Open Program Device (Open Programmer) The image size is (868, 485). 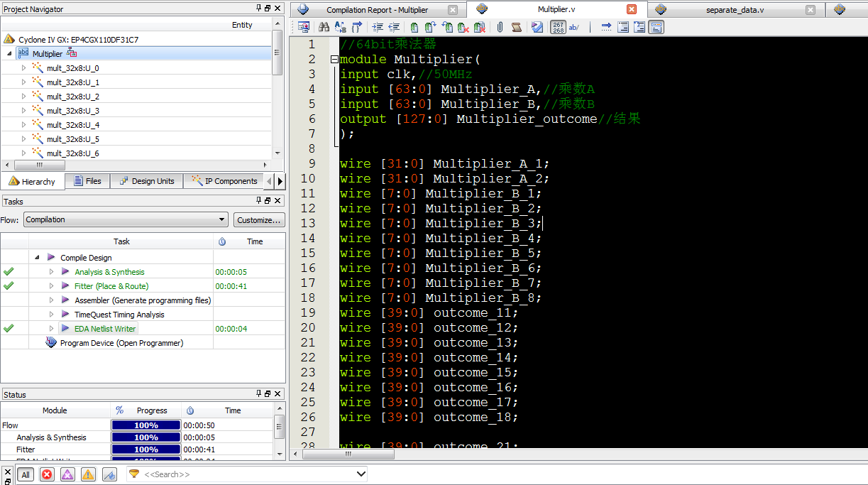(121, 343)
